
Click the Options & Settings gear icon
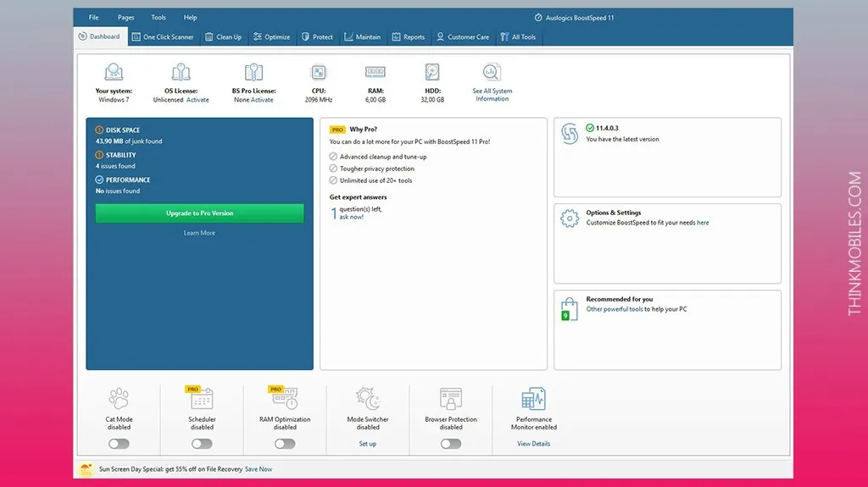570,219
